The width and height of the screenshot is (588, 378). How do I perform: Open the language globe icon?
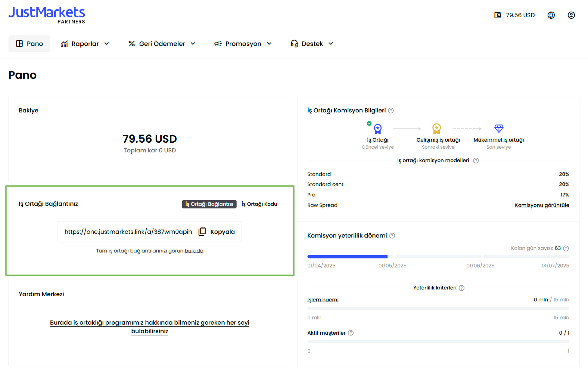(551, 15)
